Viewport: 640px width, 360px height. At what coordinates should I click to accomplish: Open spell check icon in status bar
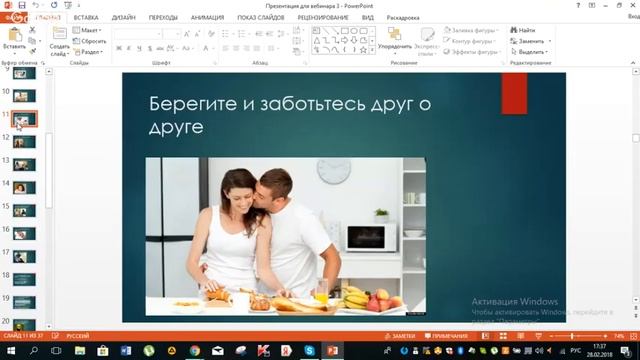coord(55,336)
